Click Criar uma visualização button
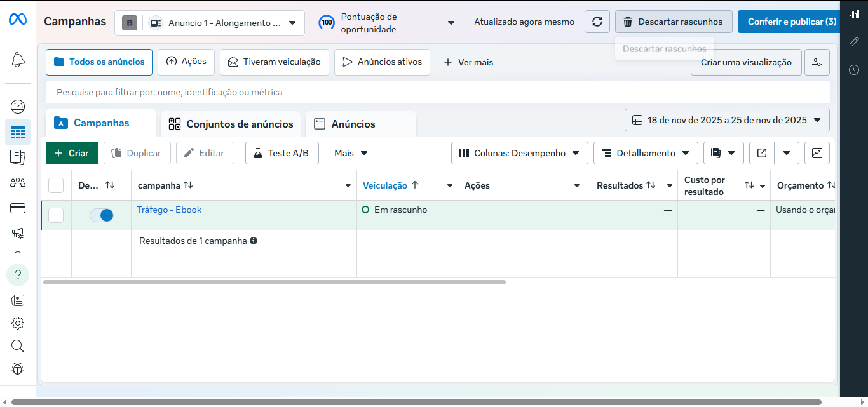The image size is (868, 407). [x=746, y=62]
